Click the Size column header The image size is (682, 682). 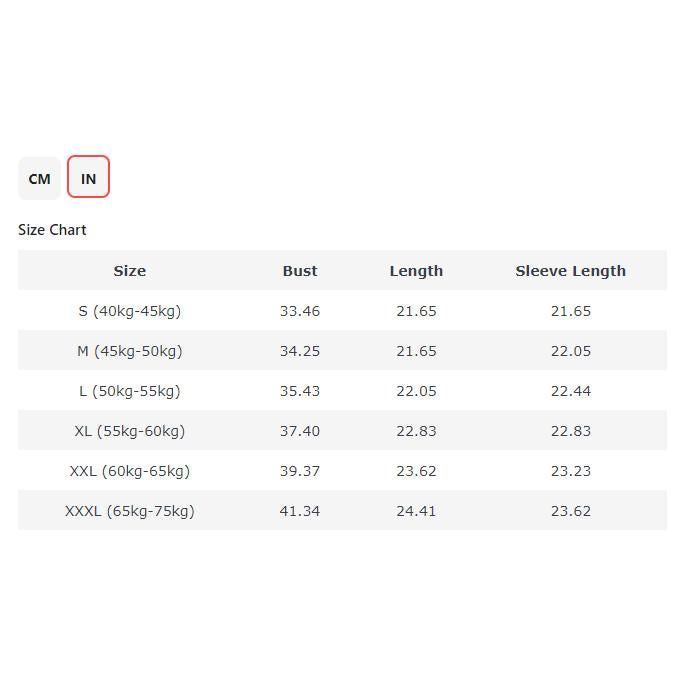tap(130, 271)
